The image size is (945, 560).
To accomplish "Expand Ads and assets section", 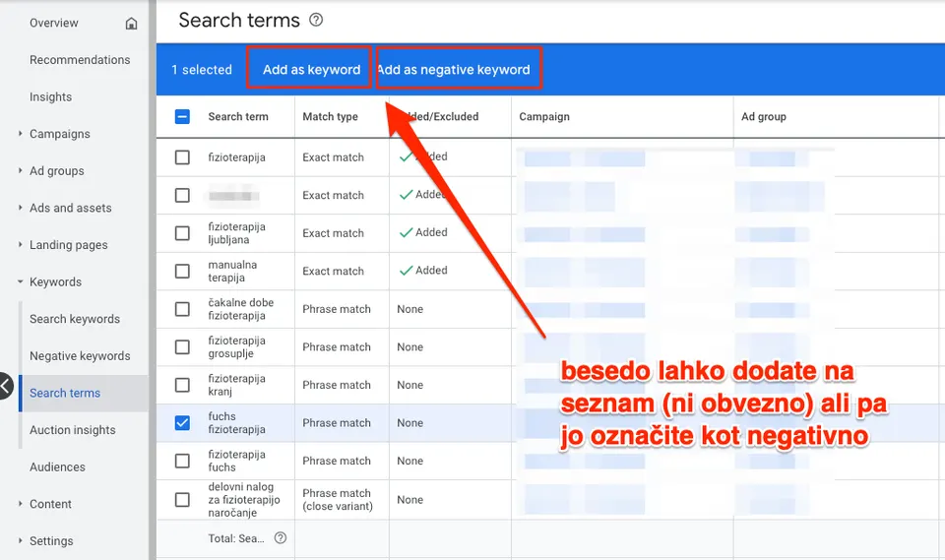I will point(20,208).
